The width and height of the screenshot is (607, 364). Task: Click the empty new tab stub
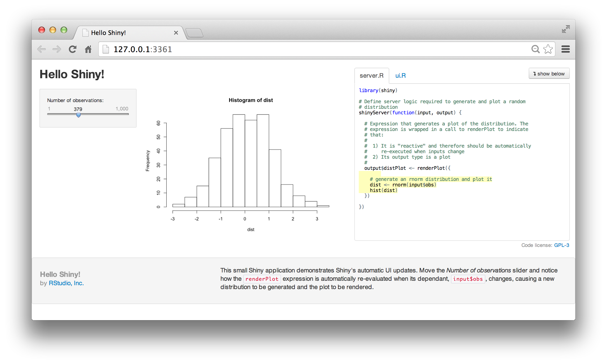(x=195, y=33)
